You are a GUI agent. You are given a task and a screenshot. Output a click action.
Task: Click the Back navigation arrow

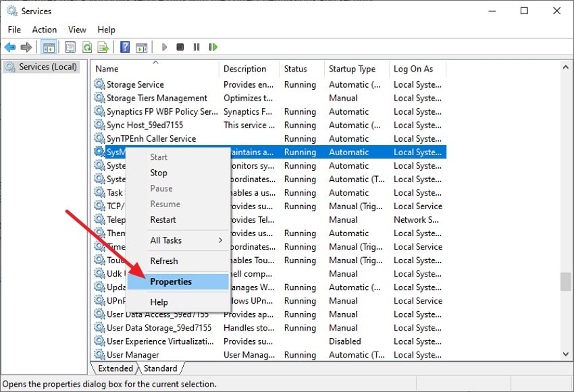[x=10, y=47]
